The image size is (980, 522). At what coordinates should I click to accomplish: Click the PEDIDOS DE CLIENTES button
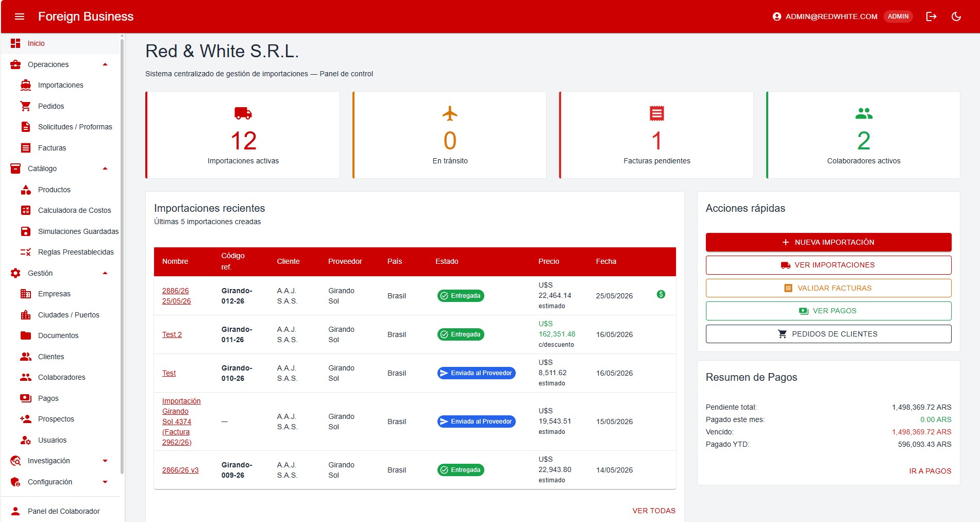pyautogui.click(x=829, y=334)
